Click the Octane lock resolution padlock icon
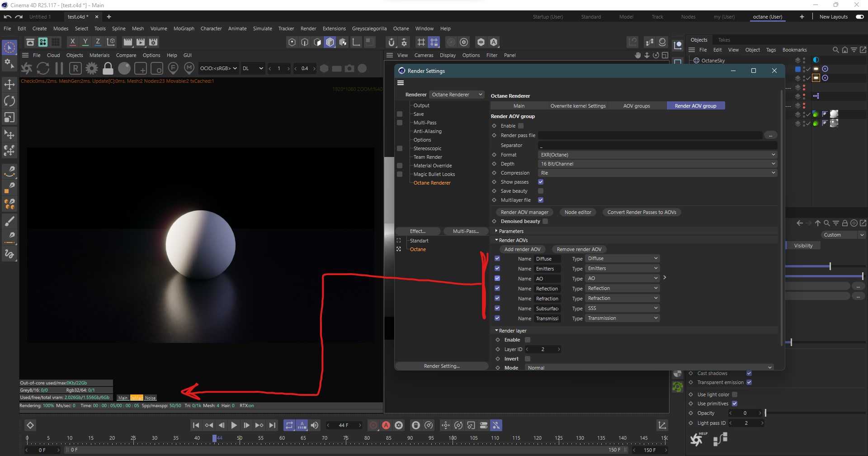 [108, 68]
